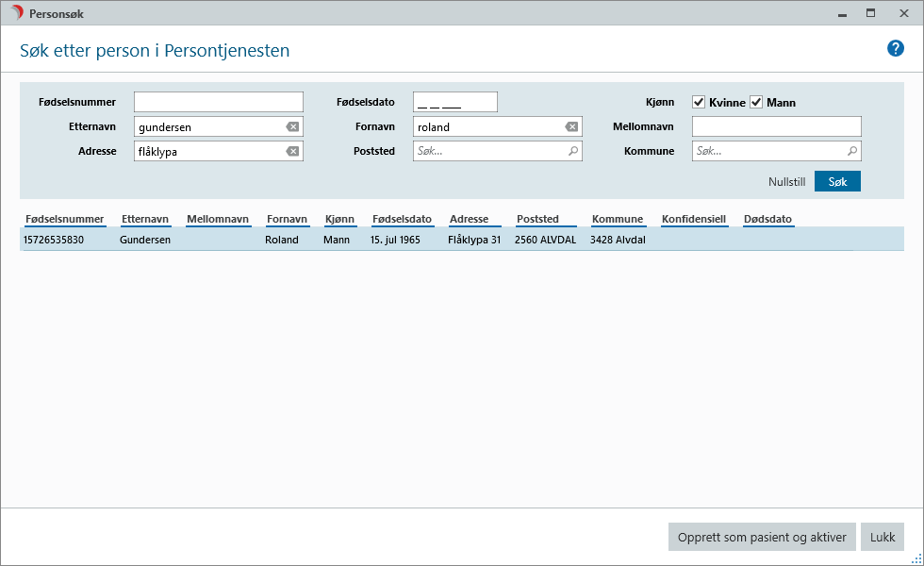This screenshot has width=924, height=566.
Task: Sort results by Fødselsnummer column
Action: point(64,220)
